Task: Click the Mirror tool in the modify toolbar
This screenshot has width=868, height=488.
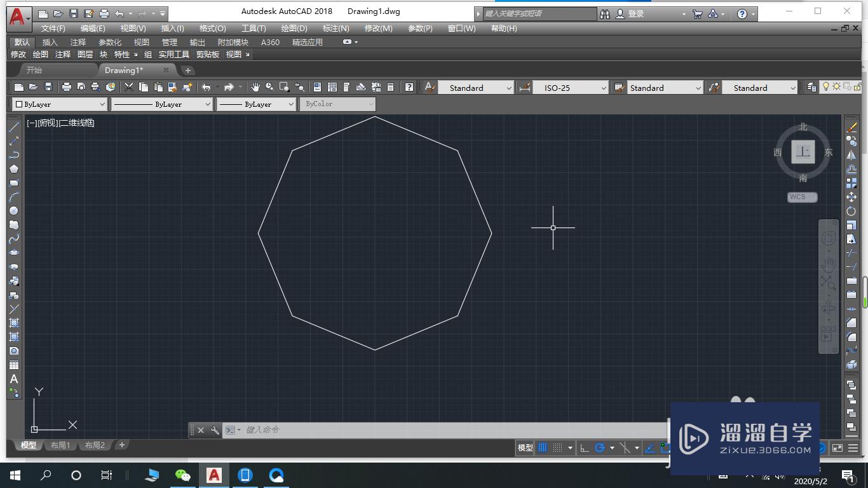Action: pyautogui.click(x=851, y=155)
